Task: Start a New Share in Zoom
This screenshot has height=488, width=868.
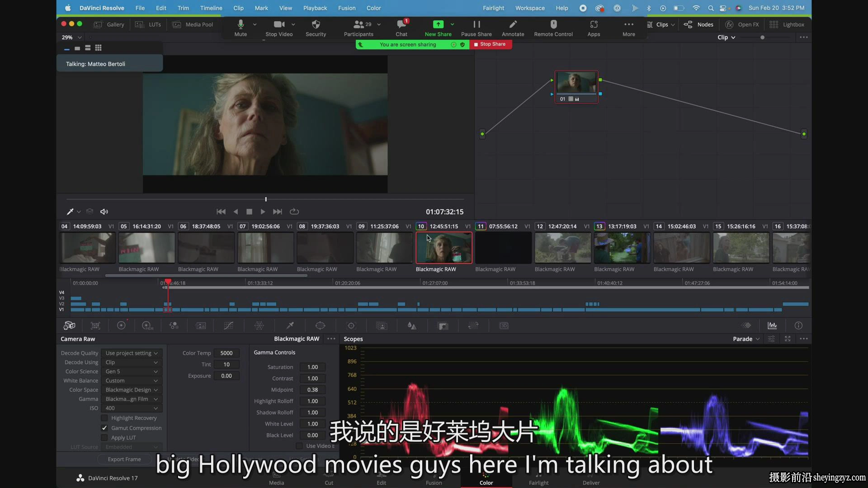Action: [438, 28]
